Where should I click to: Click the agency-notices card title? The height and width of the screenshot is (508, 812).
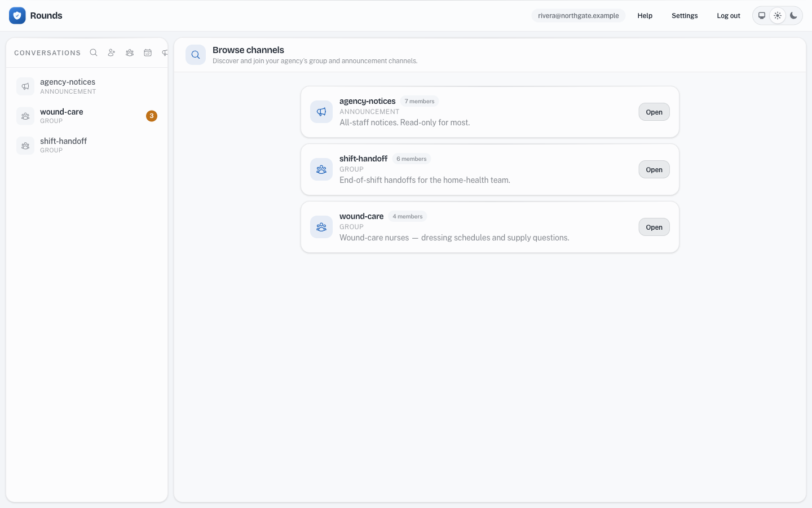coord(368,101)
